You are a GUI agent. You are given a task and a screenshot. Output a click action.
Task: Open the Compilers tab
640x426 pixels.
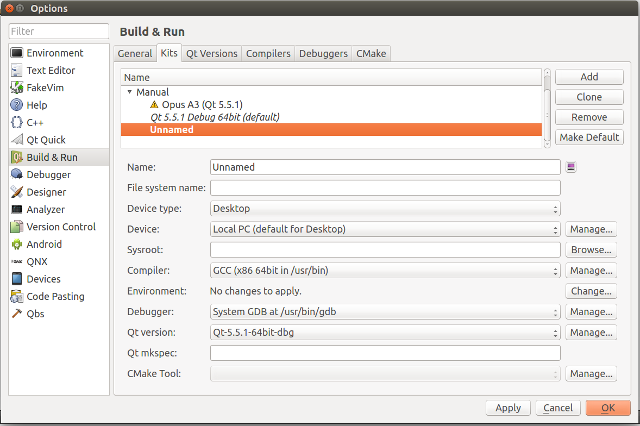[268, 53]
